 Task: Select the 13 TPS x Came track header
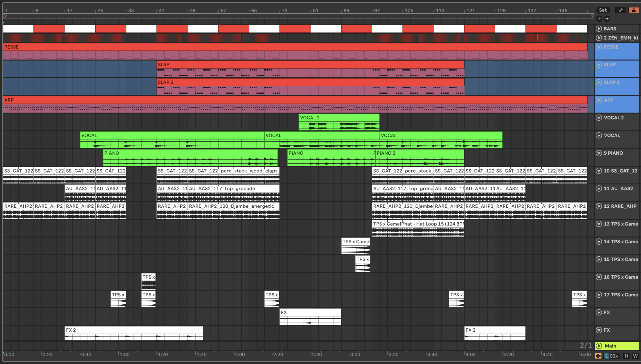coord(620,224)
